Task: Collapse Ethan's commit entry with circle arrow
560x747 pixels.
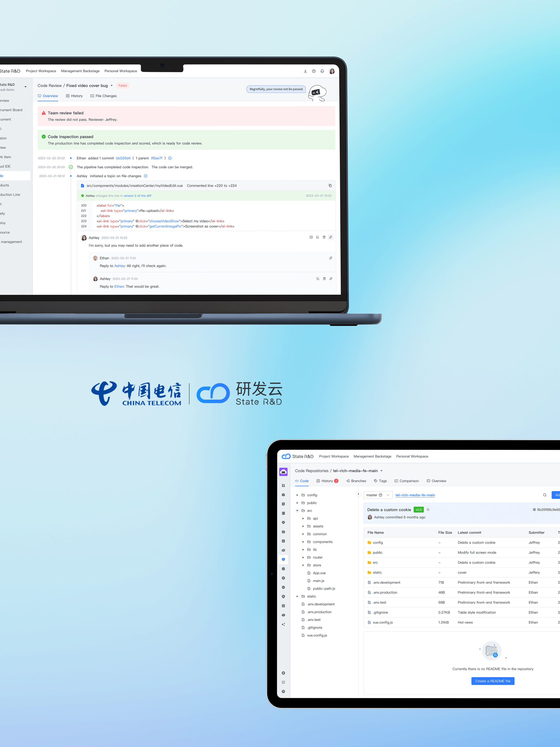Action: point(170,158)
